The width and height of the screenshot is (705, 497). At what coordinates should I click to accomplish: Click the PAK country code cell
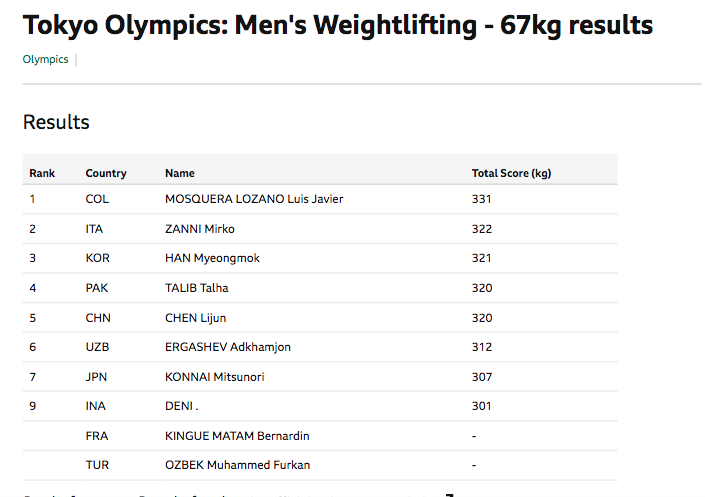pyautogui.click(x=97, y=288)
